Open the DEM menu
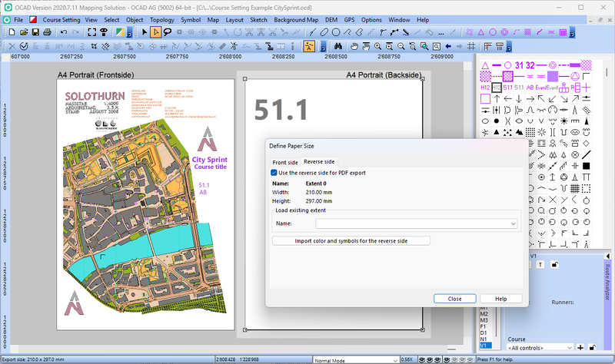Image resolution: width=615 pixels, height=364 pixels. click(331, 20)
